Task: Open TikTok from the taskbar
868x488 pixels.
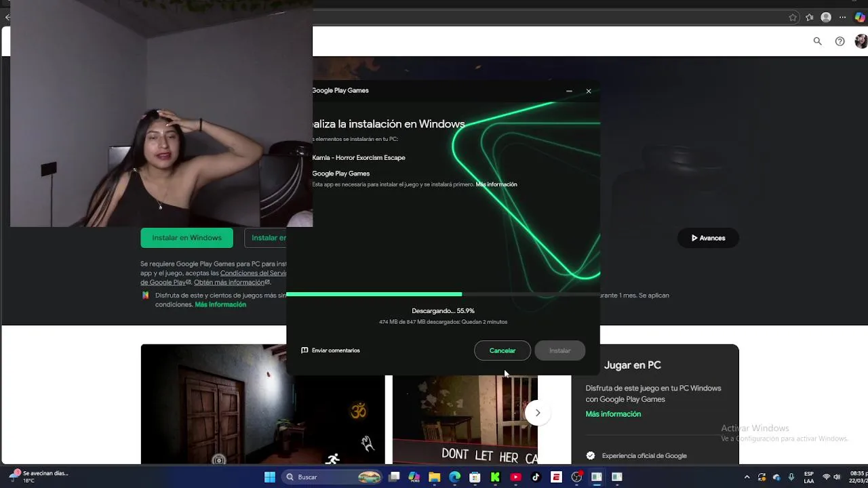Action: pos(536,477)
